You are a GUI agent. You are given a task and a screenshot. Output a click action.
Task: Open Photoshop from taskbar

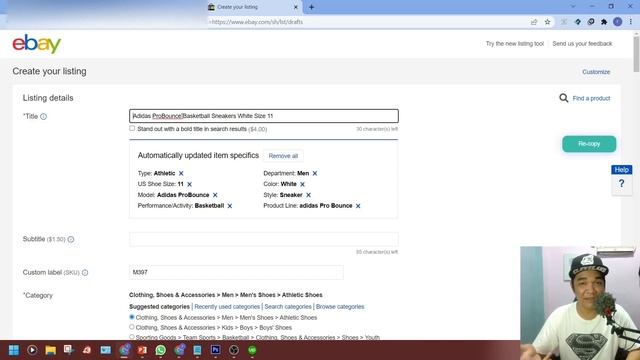216,350
